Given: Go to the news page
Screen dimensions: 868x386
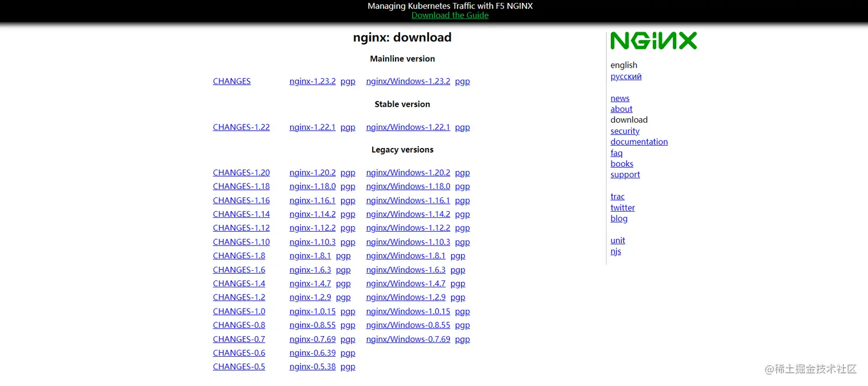Looking at the screenshot, I should [620, 99].
